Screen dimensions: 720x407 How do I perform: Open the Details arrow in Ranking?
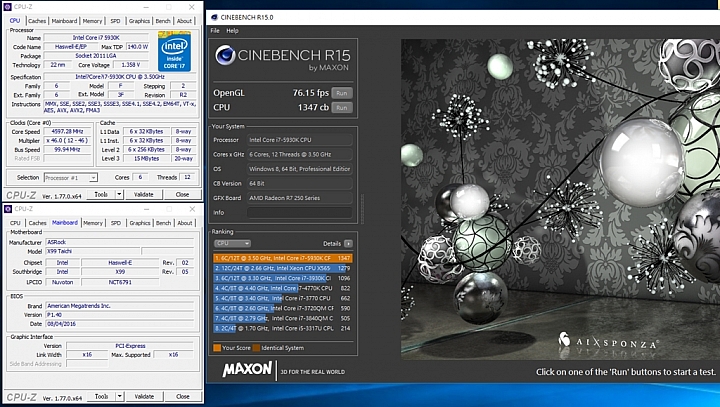click(348, 243)
